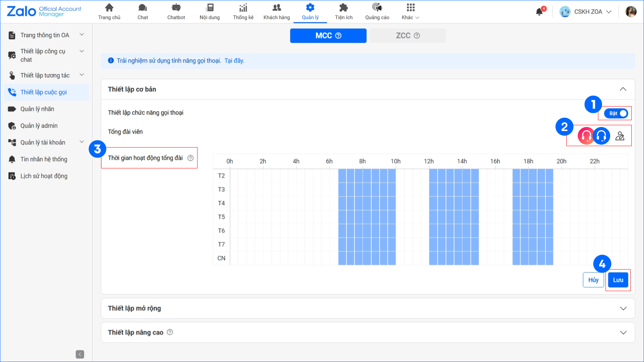Expand Thiết lập công cụ chat menu
This screenshot has width=644, height=362.
(x=82, y=51)
